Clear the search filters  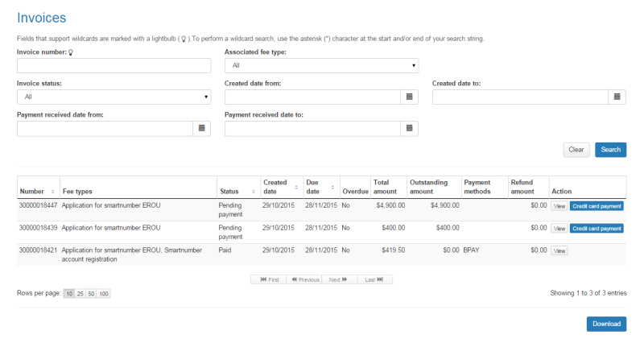click(x=576, y=150)
